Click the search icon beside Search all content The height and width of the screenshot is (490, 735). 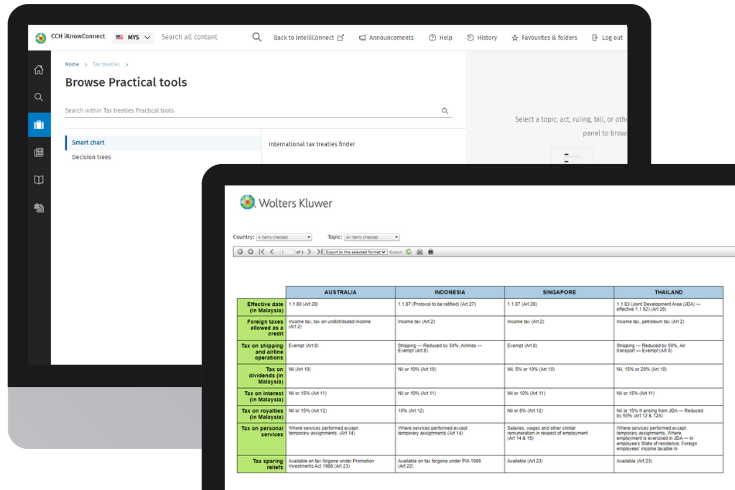tap(257, 37)
